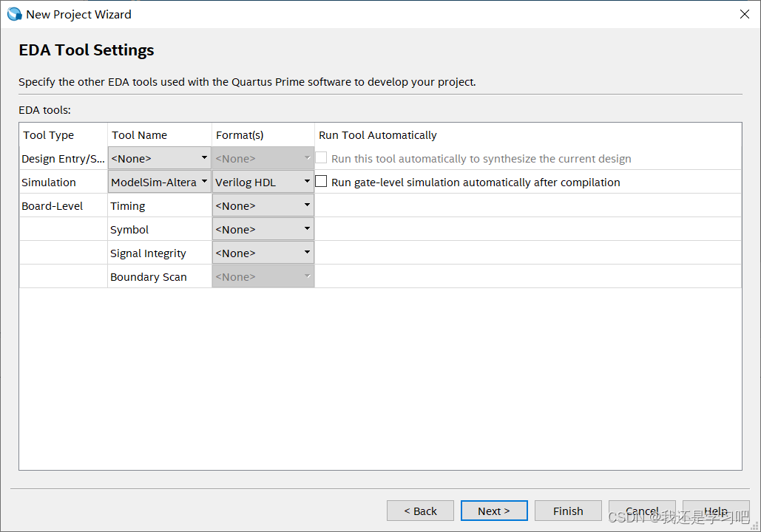This screenshot has width=761, height=532.
Task: Expand the Symbol format dropdown
Action: 263,229
